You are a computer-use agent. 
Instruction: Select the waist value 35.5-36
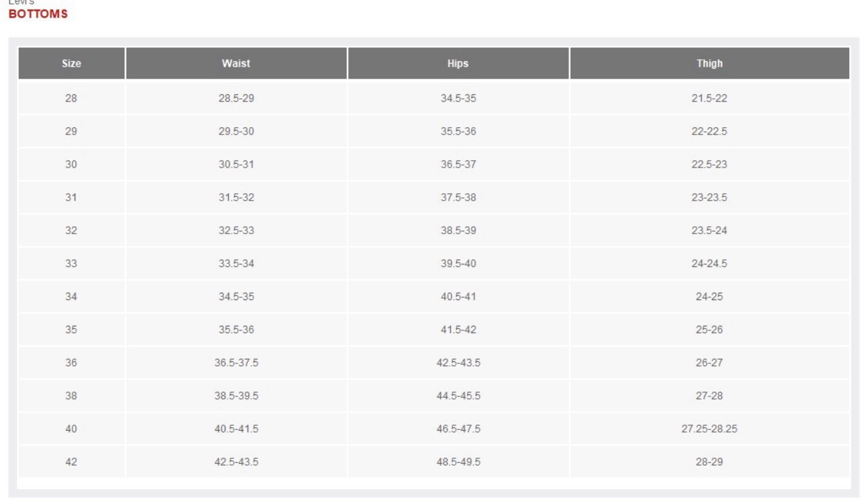[x=236, y=330]
